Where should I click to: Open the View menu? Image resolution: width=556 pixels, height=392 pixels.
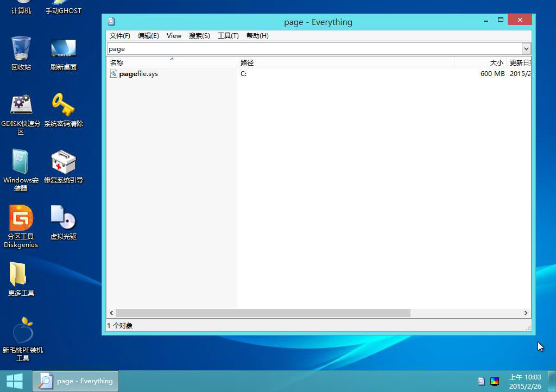(x=174, y=36)
